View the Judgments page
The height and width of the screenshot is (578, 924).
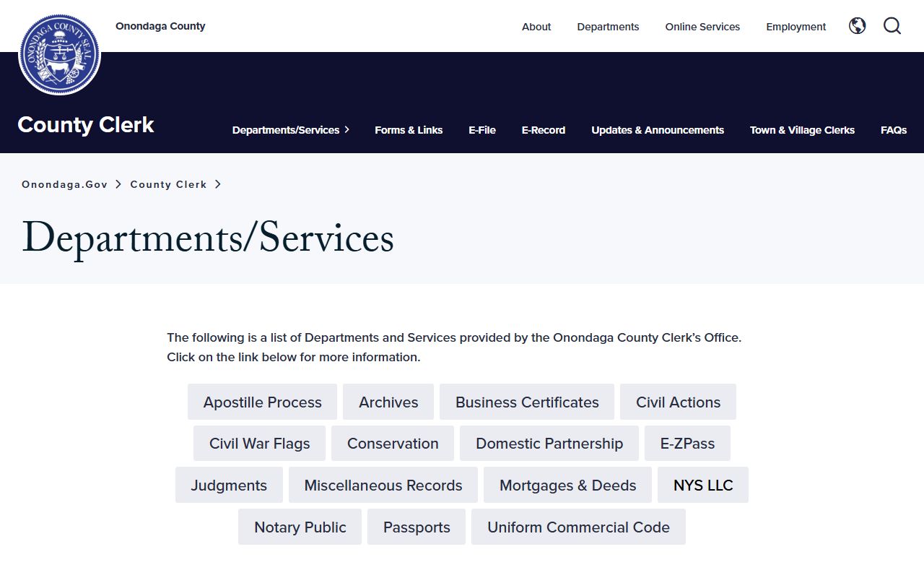[x=229, y=485]
